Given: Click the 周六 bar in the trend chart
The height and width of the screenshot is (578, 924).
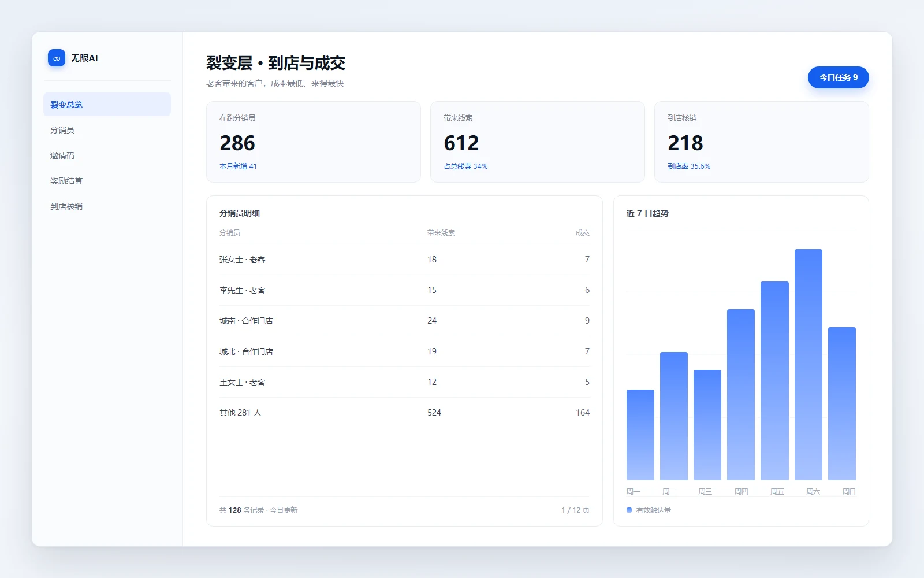Looking at the screenshot, I should coord(808,365).
